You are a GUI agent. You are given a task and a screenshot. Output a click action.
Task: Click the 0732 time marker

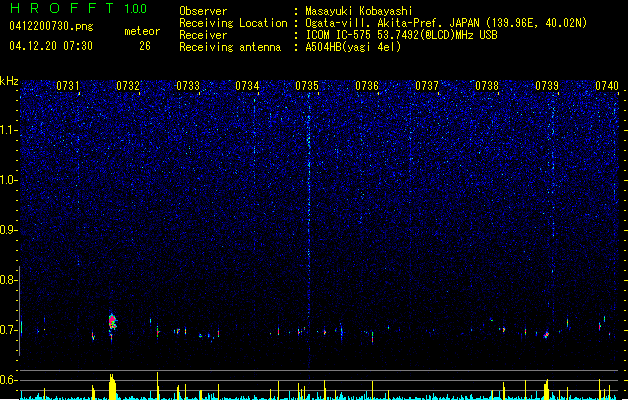tap(128, 86)
